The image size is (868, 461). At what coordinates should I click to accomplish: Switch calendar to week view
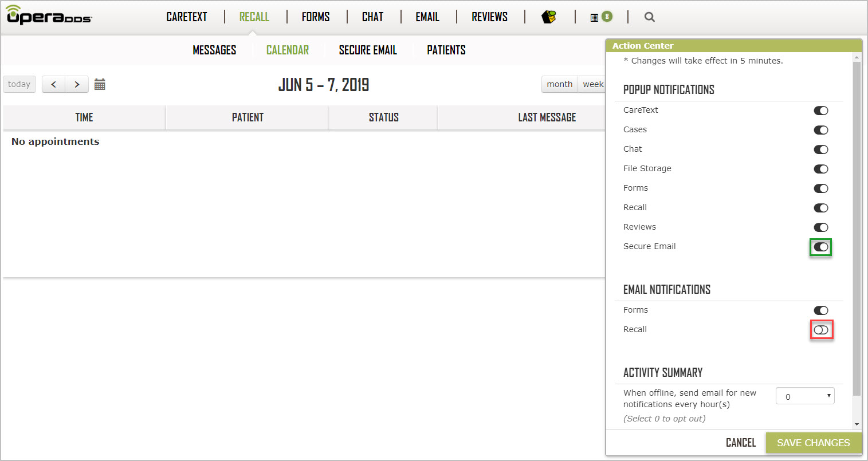coord(592,84)
